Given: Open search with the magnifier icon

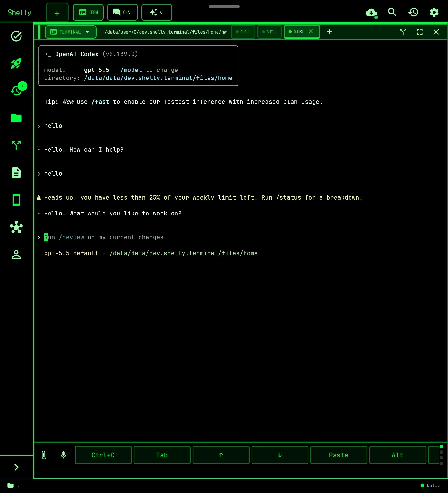Looking at the screenshot, I should click(x=392, y=12).
